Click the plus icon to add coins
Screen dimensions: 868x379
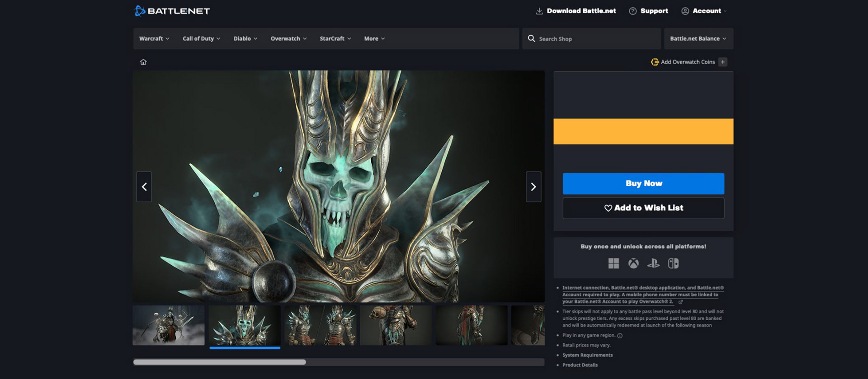(723, 62)
